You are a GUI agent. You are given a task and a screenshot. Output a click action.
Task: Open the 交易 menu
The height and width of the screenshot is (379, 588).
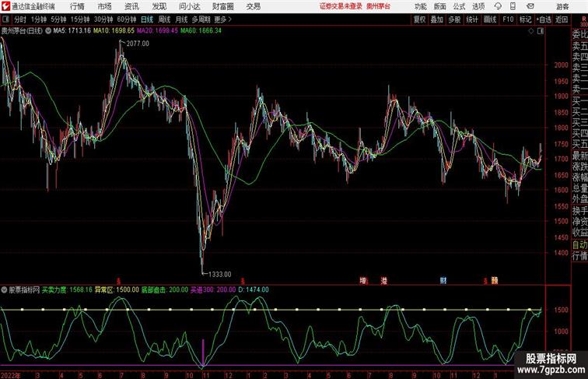tap(253, 6)
